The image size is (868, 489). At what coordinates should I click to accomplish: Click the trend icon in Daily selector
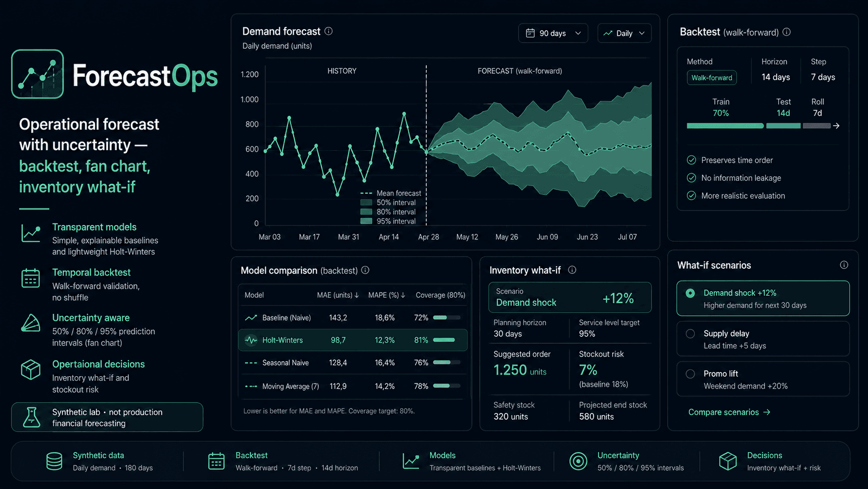(608, 33)
